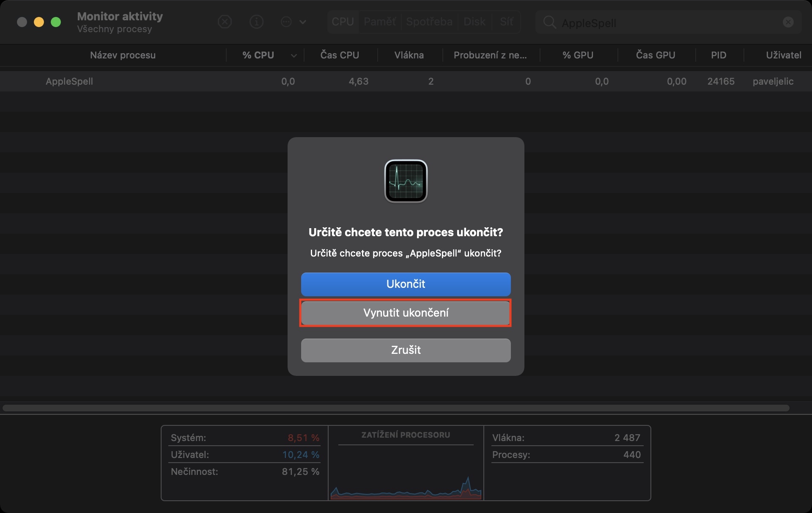Click the Vynutit ukončení button
This screenshot has width=812, height=513.
(x=406, y=313)
